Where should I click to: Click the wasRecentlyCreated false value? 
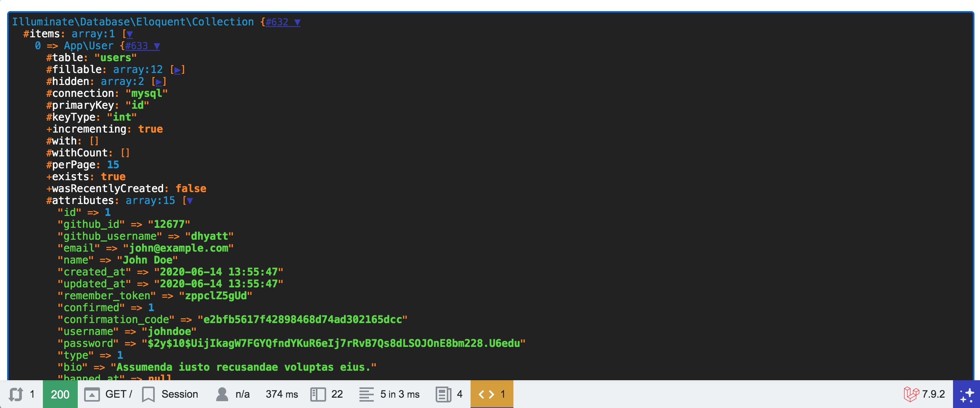(x=191, y=189)
